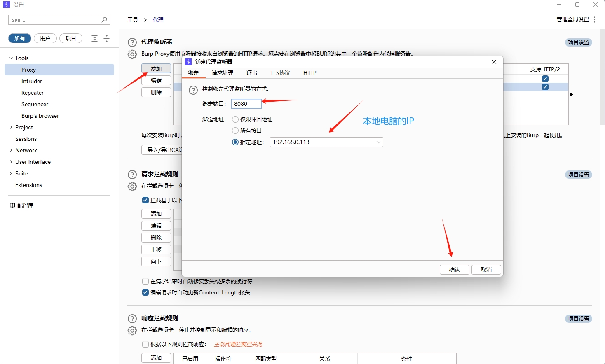Screen dimensions: 605x364
Task: Click the help icon in the 新建代理监听器 dialog
Action: (193, 90)
